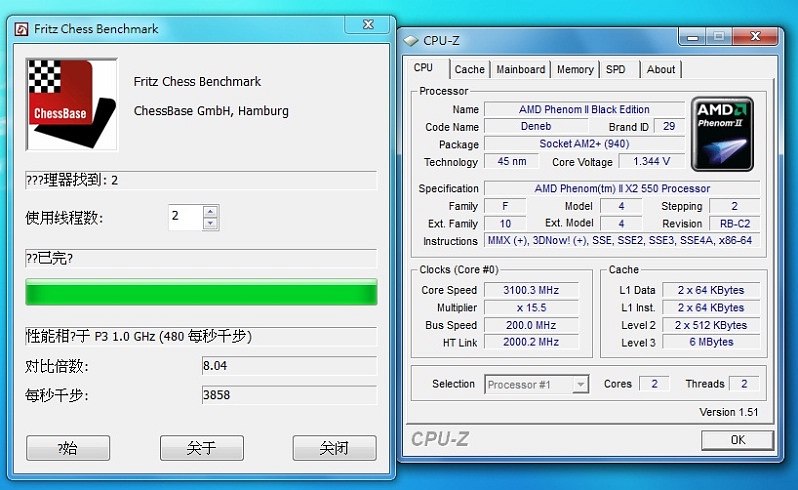Click the Ext. Family value '10'
This screenshot has height=490, width=798.
click(x=505, y=223)
